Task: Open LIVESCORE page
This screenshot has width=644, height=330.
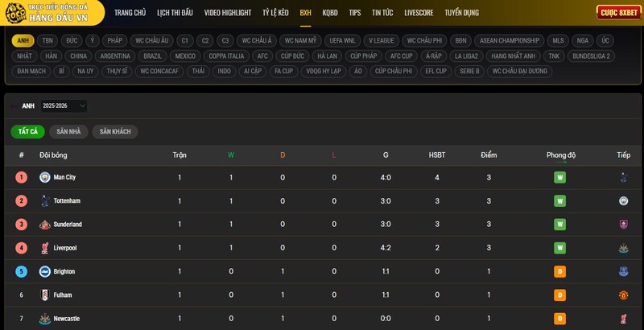Action: point(419,13)
